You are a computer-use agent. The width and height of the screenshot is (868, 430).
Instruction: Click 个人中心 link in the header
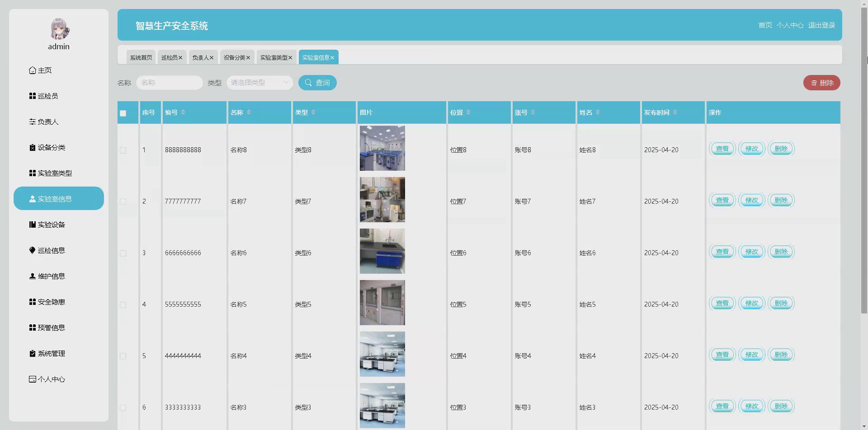790,25
